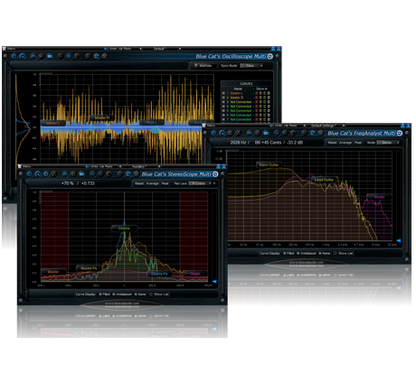Click the blue arrow at the FreqAnalyst graph's right edge

pos(398,240)
